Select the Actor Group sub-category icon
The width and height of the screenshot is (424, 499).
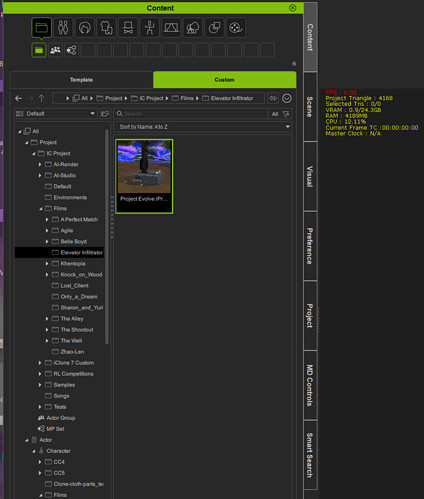pyautogui.click(x=55, y=50)
